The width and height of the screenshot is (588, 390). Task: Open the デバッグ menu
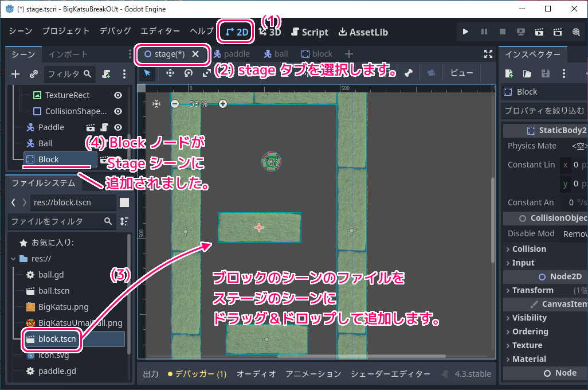click(x=115, y=31)
